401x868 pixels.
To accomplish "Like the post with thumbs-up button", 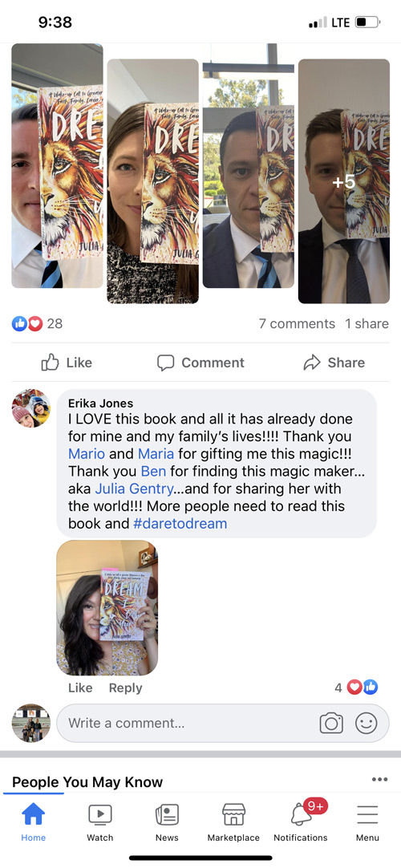I will [x=67, y=363].
